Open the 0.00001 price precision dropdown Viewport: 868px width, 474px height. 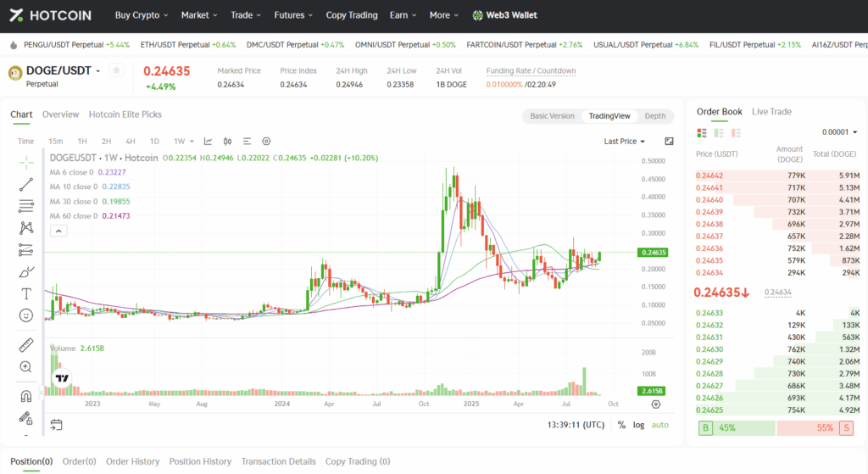coord(839,131)
